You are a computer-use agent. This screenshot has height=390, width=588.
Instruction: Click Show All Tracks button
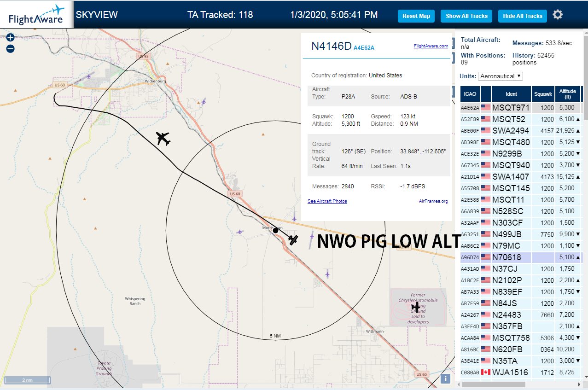(466, 16)
